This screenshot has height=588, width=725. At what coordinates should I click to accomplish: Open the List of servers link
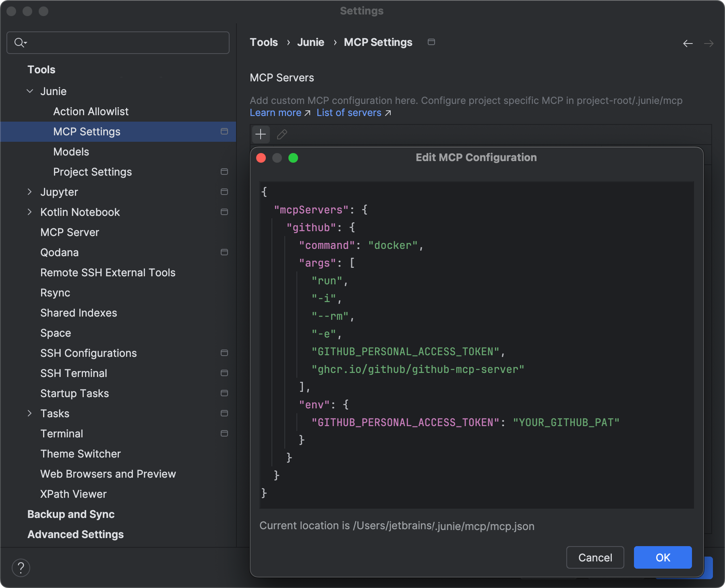coord(348,112)
